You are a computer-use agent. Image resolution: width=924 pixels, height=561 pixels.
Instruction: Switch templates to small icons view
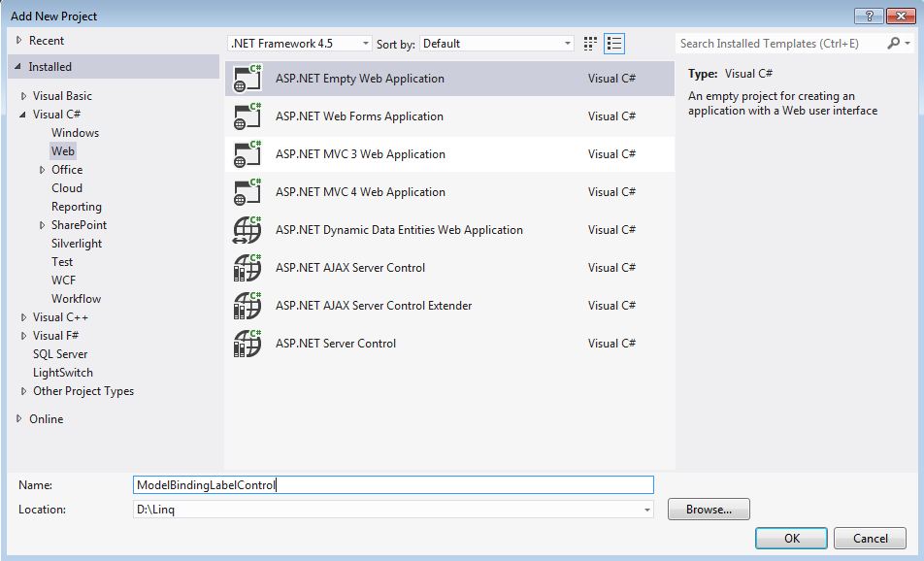[588, 43]
